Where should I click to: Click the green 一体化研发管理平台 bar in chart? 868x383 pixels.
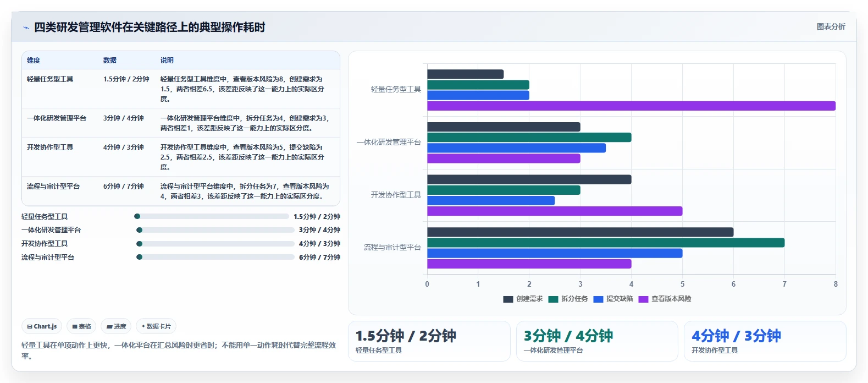pos(529,138)
